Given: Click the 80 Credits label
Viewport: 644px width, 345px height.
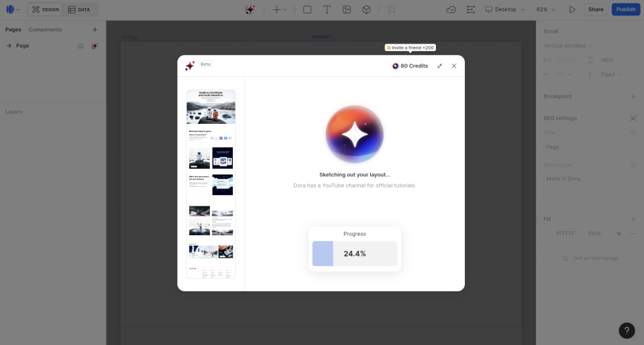Looking at the screenshot, I should tap(414, 66).
